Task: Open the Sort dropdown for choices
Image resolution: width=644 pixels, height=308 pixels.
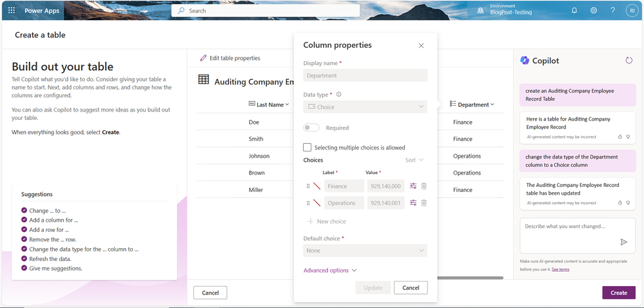Action: 415,160
